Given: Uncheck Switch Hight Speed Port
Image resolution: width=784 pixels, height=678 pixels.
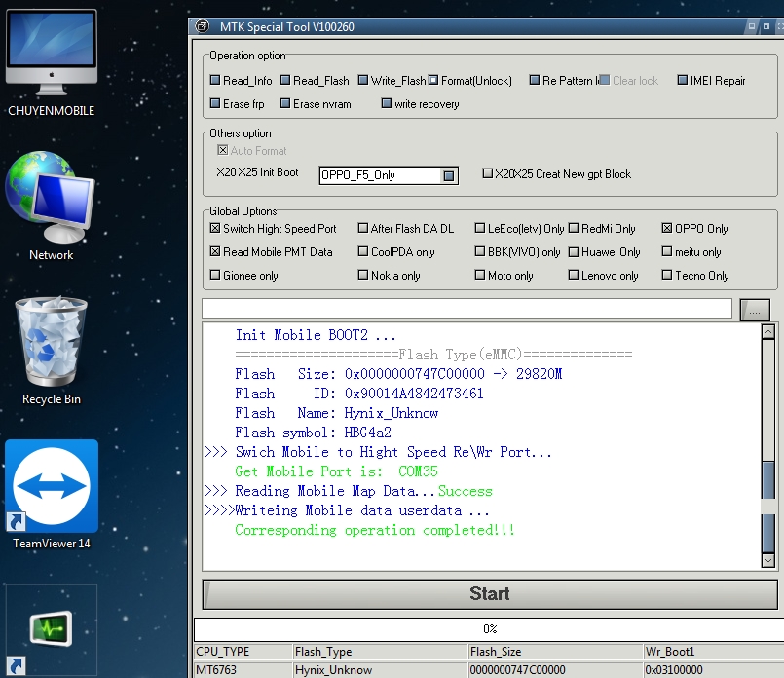Looking at the screenshot, I should click(215, 228).
